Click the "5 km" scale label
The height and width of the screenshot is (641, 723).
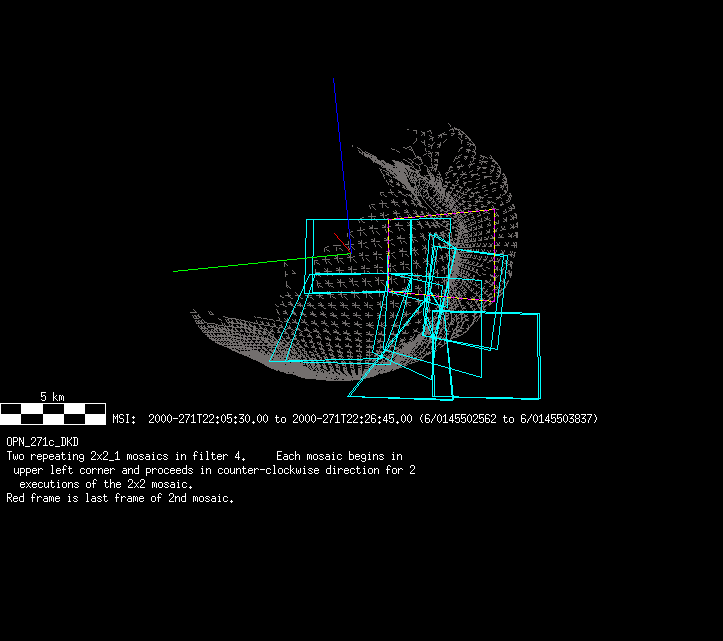point(52,397)
